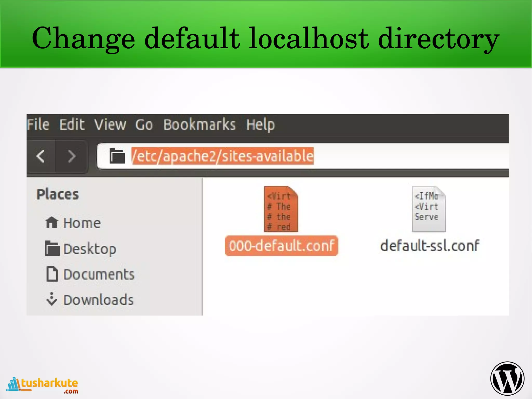Click the Desktop folder icon
The width and height of the screenshot is (532, 399).
coord(52,248)
